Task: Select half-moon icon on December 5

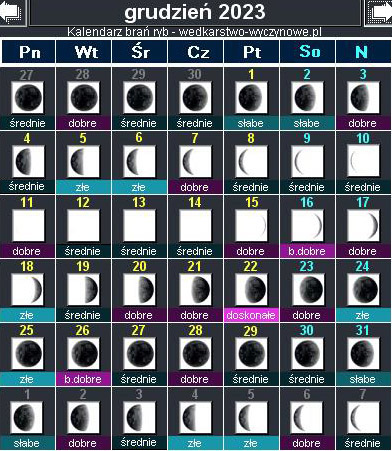Action: tap(83, 162)
